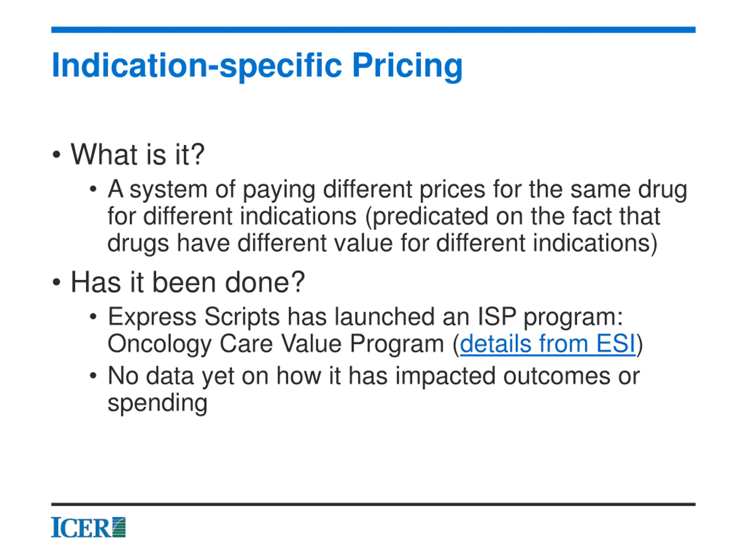
Task: Click the black divider line above logo
Action: click(x=373, y=504)
